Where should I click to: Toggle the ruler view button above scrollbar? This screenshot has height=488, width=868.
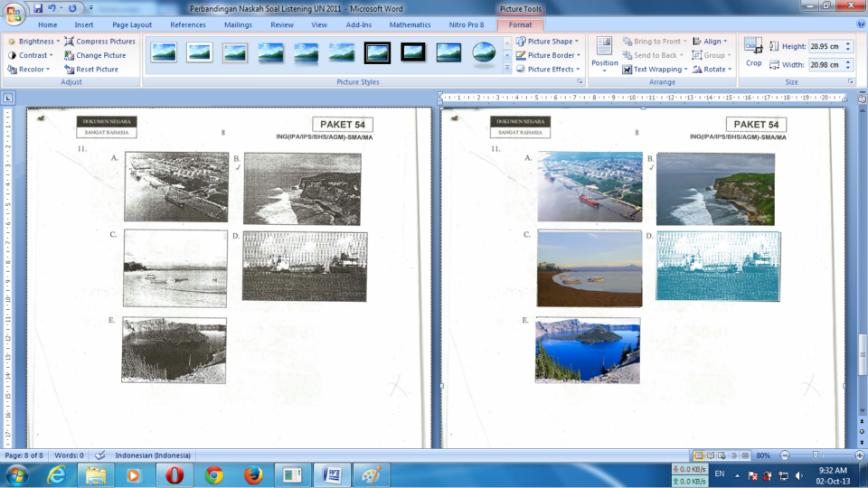tap(862, 98)
